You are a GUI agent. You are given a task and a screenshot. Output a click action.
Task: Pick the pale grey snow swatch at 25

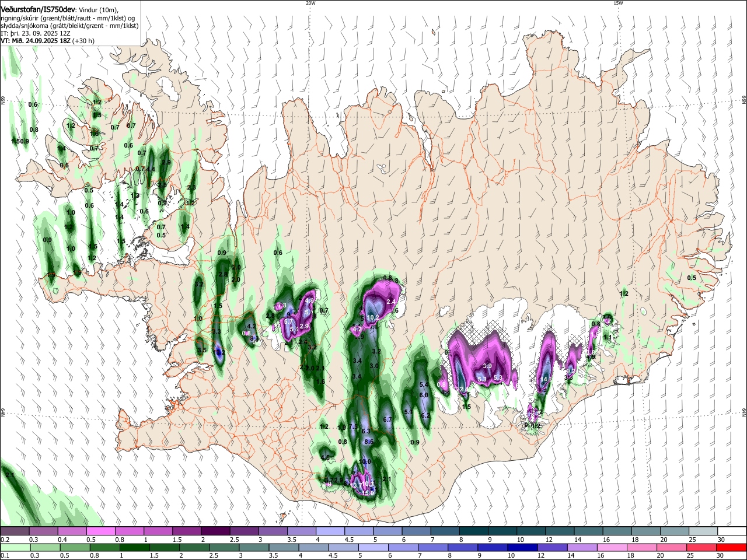click(x=704, y=531)
